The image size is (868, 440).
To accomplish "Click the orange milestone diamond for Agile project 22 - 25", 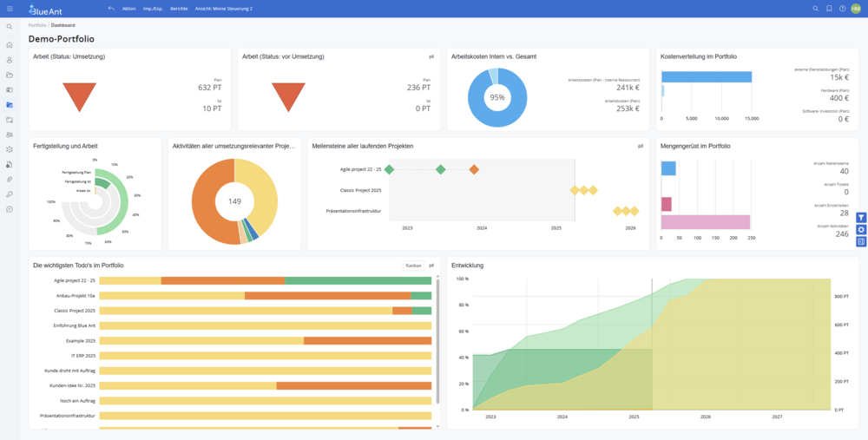I will pyautogui.click(x=474, y=169).
